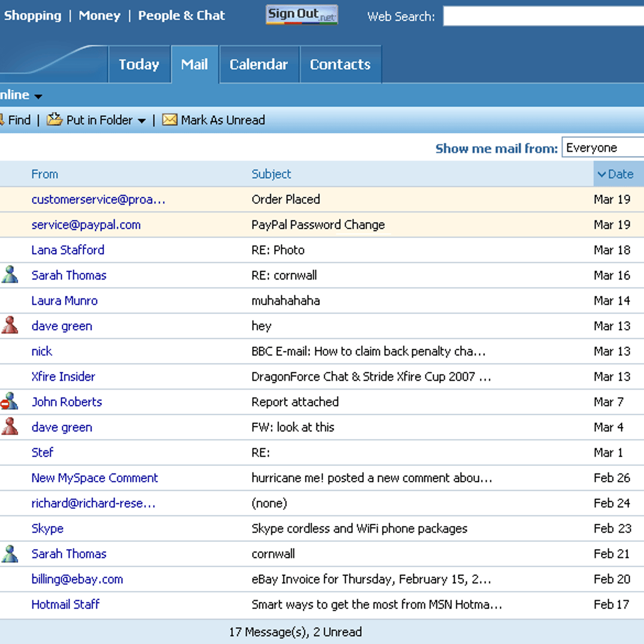This screenshot has height=644, width=644.
Task: Open Skype sender link
Action: (x=47, y=529)
